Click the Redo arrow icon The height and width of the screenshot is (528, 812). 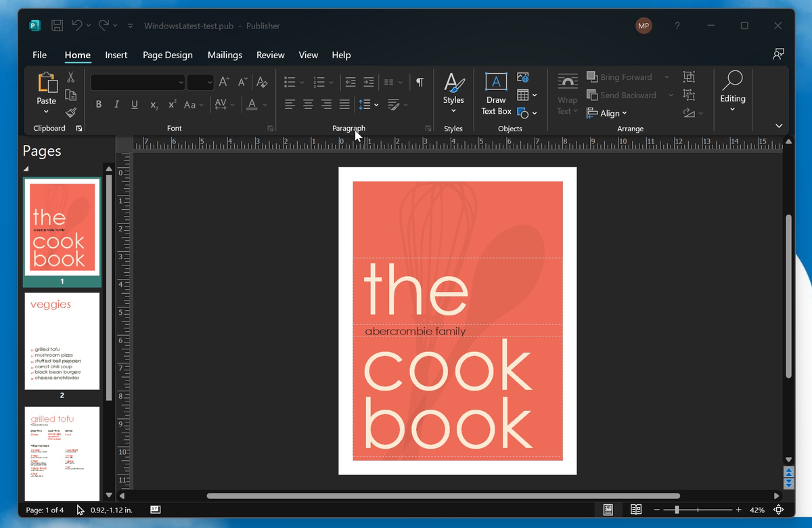[x=104, y=26]
